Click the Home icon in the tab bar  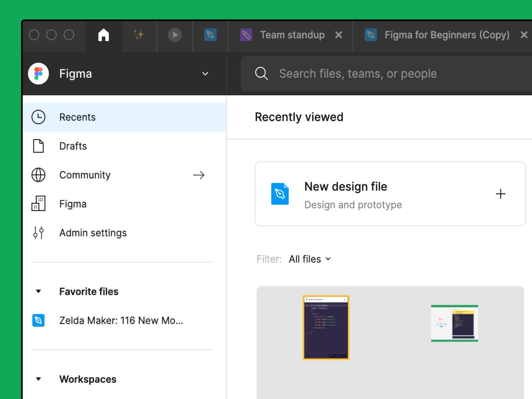click(x=103, y=35)
